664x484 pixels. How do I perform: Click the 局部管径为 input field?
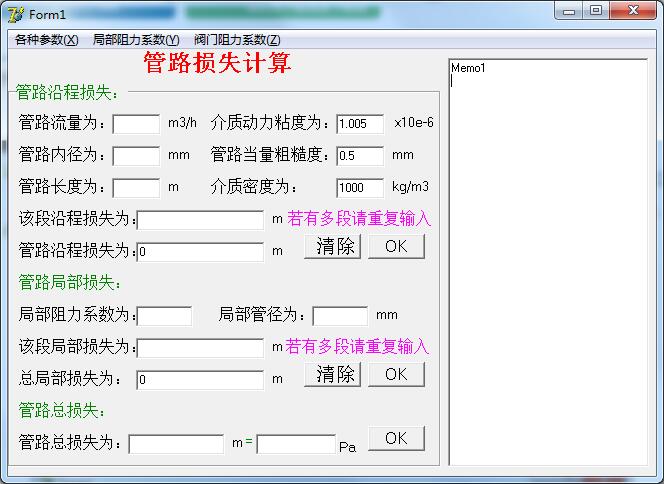pos(340,316)
